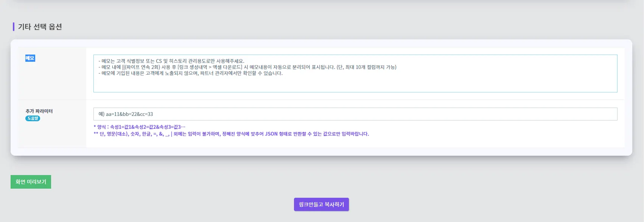Viewport: 644px width, 222px height.
Task: Open the 도움말 help badge
Action: tap(33, 118)
